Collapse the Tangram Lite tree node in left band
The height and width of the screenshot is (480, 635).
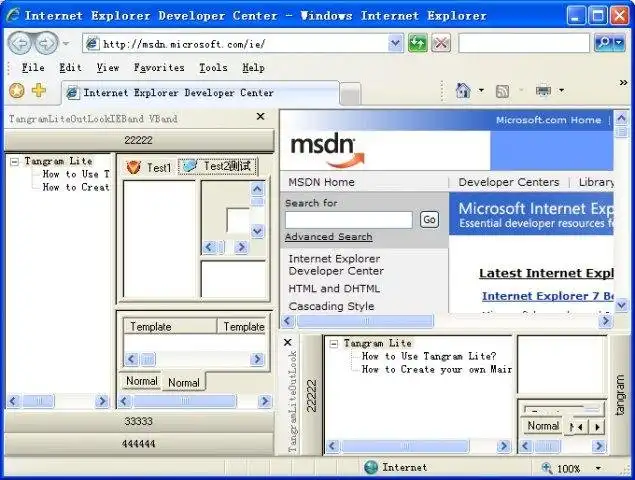click(x=15, y=162)
